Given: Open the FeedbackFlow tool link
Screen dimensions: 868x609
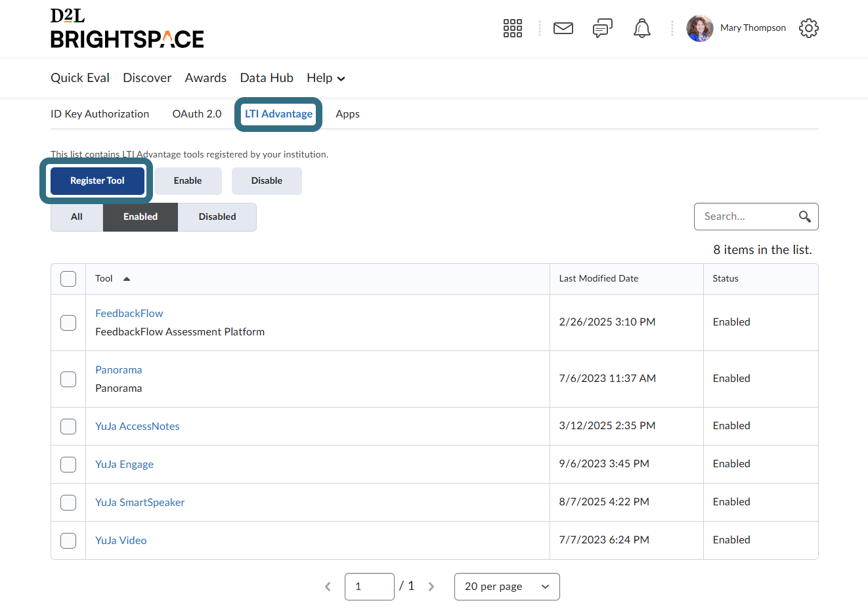Looking at the screenshot, I should [x=129, y=314].
